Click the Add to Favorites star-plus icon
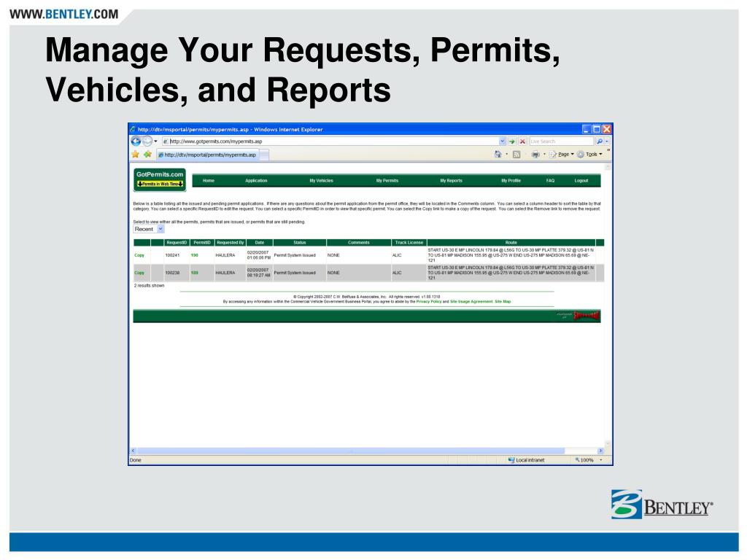Viewport: 747px width, 560px height. [x=147, y=155]
